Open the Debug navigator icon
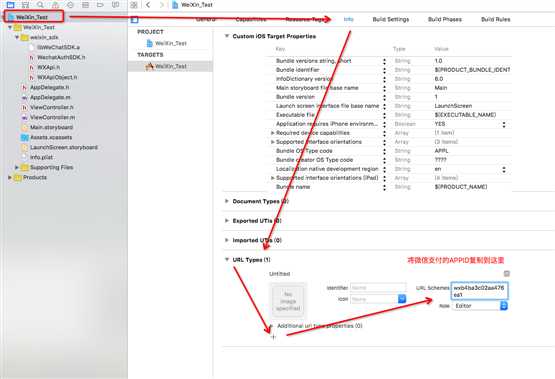This screenshot has height=379, width=555. [85, 5]
